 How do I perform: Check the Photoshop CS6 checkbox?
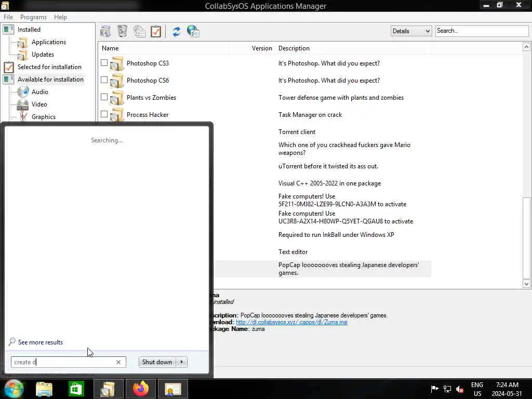pos(104,79)
